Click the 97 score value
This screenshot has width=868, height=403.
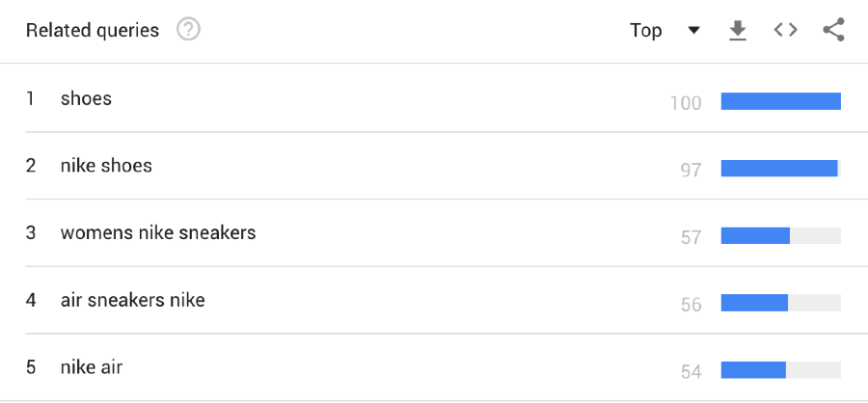[x=691, y=171]
